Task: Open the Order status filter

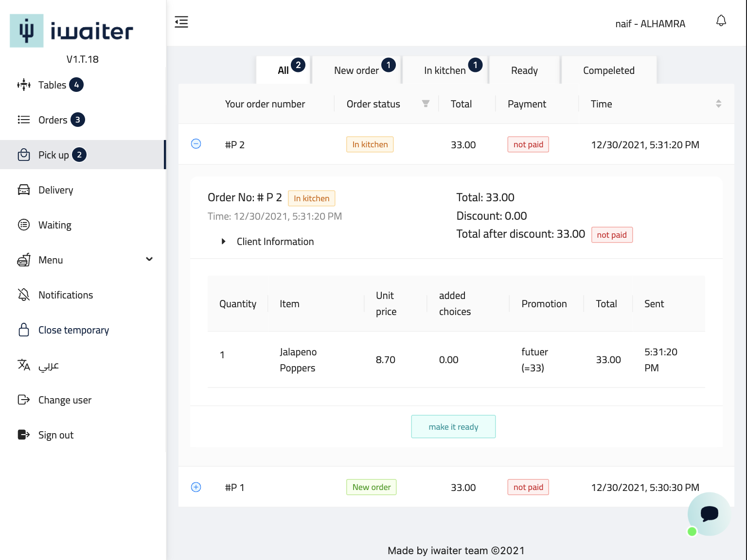Action: [x=426, y=104]
